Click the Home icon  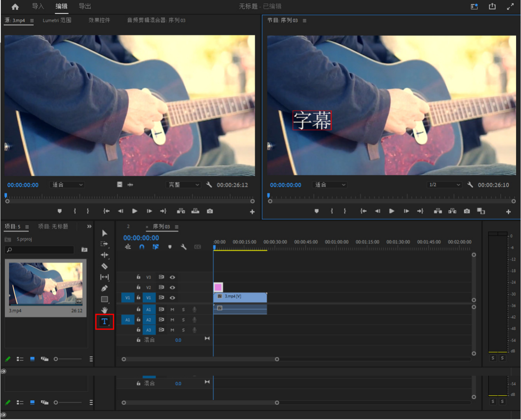click(15, 7)
